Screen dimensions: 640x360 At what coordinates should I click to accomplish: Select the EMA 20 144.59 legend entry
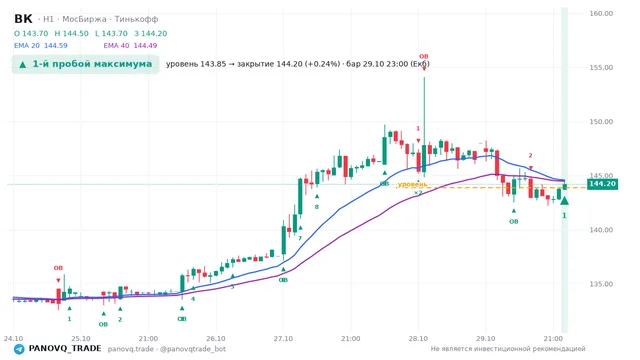pos(40,46)
